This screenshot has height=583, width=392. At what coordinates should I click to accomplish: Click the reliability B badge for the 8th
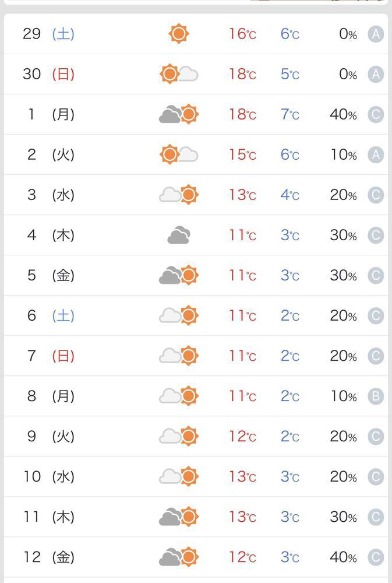pyautogui.click(x=376, y=396)
